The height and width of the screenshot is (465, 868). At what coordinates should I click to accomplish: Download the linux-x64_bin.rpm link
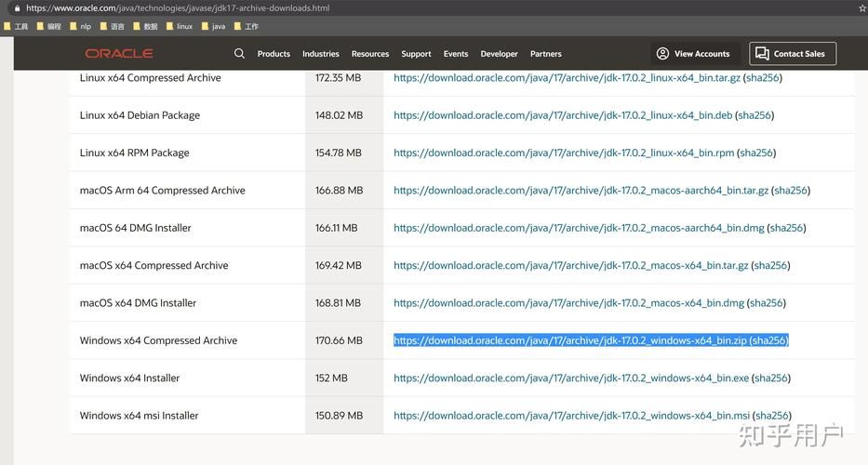point(564,153)
